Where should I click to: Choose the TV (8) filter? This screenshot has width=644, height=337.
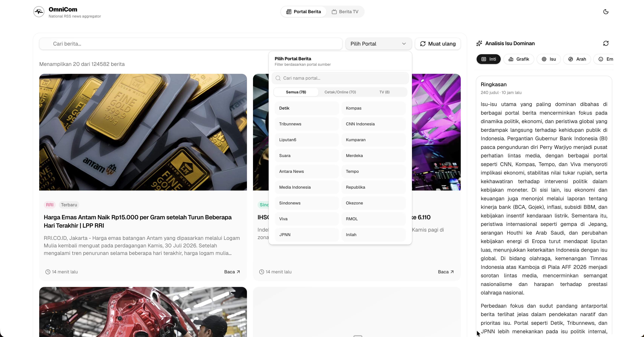coord(384,92)
